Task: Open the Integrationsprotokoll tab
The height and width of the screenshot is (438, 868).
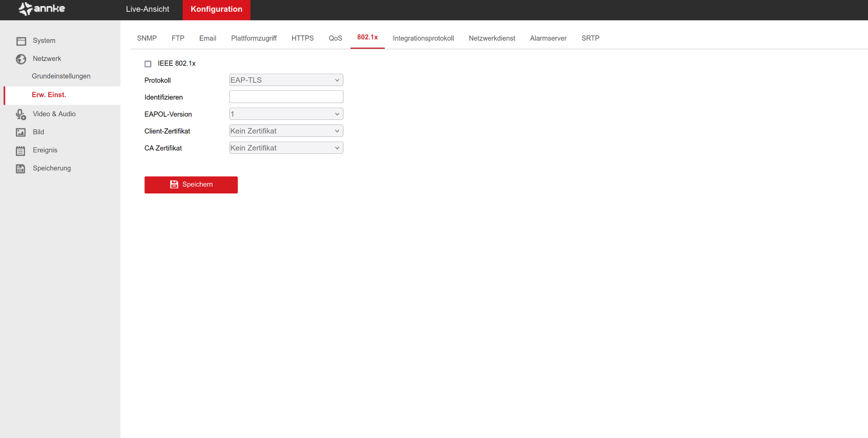Action: tap(424, 38)
